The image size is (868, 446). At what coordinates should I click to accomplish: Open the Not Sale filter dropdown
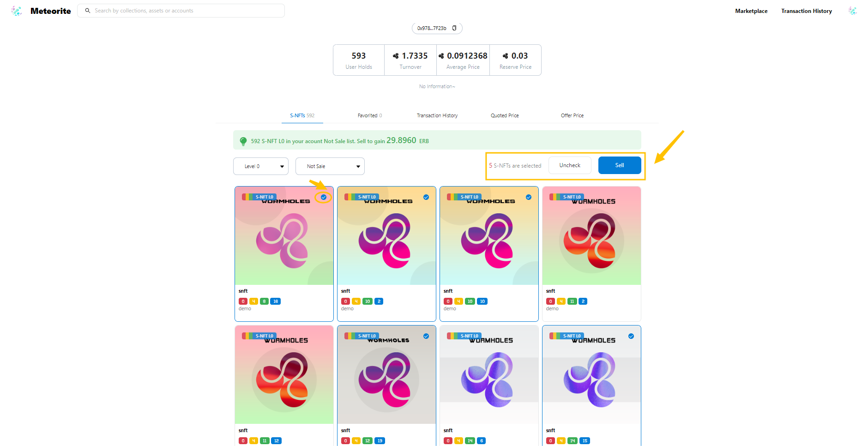tap(330, 166)
